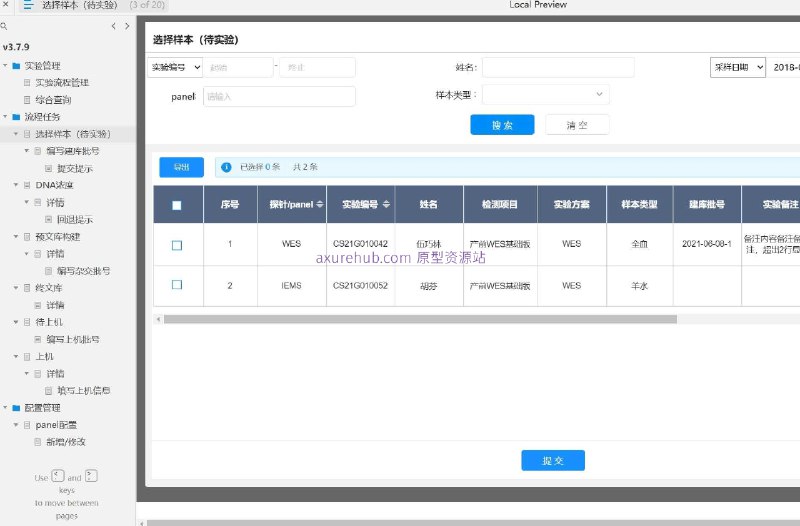
Task: Check the row 2 IEMS checkbox
Action: [x=177, y=285]
